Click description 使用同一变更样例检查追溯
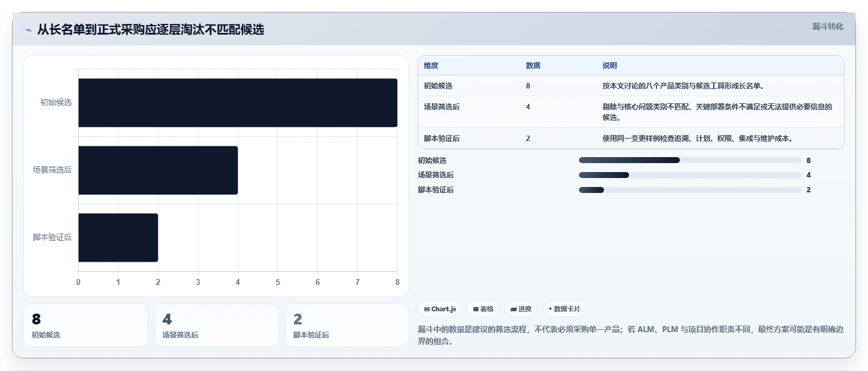Image resolution: width=868 pixels, height=371 pixels. pyautogui.click(x=698, y=139)
